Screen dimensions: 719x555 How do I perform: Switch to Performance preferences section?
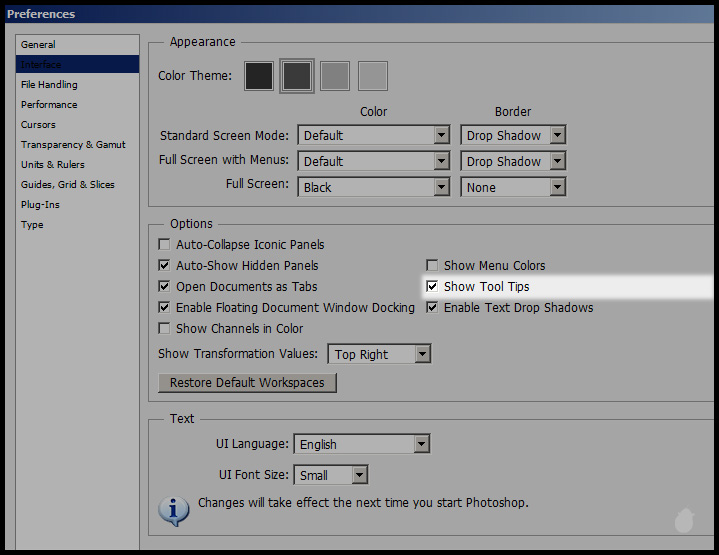click(49, 105)
